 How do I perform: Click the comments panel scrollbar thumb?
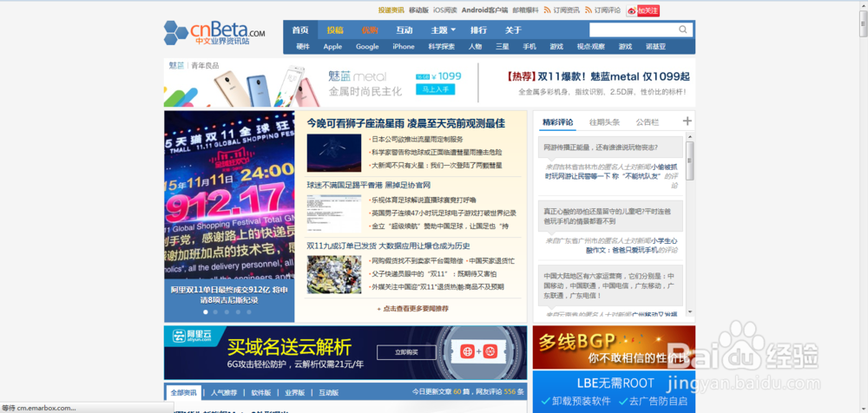pos(690,161)
